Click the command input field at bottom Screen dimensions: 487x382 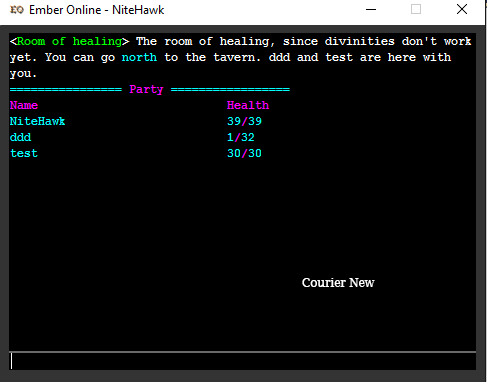click(x=242, y=361)
